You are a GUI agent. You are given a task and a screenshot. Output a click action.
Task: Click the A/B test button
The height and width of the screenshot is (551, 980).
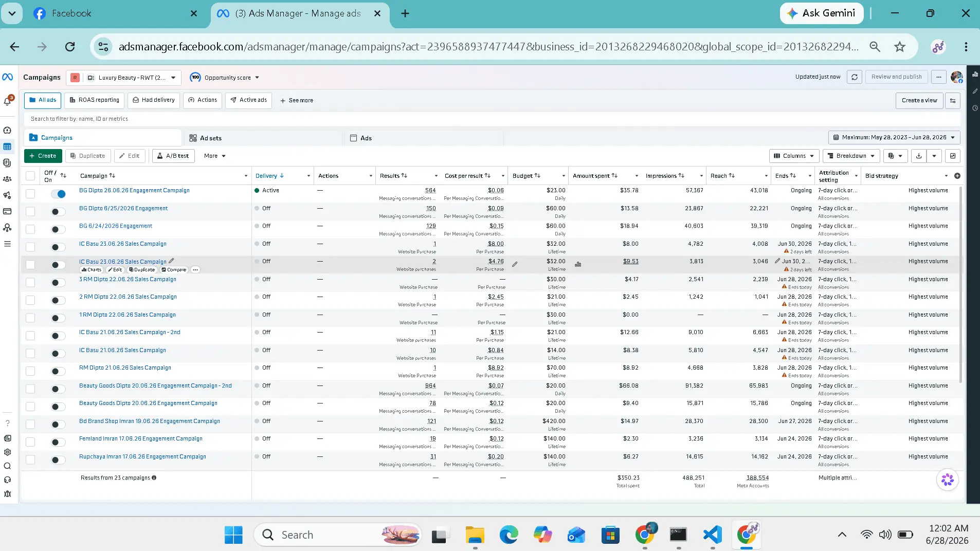click(x=173, y=156)
